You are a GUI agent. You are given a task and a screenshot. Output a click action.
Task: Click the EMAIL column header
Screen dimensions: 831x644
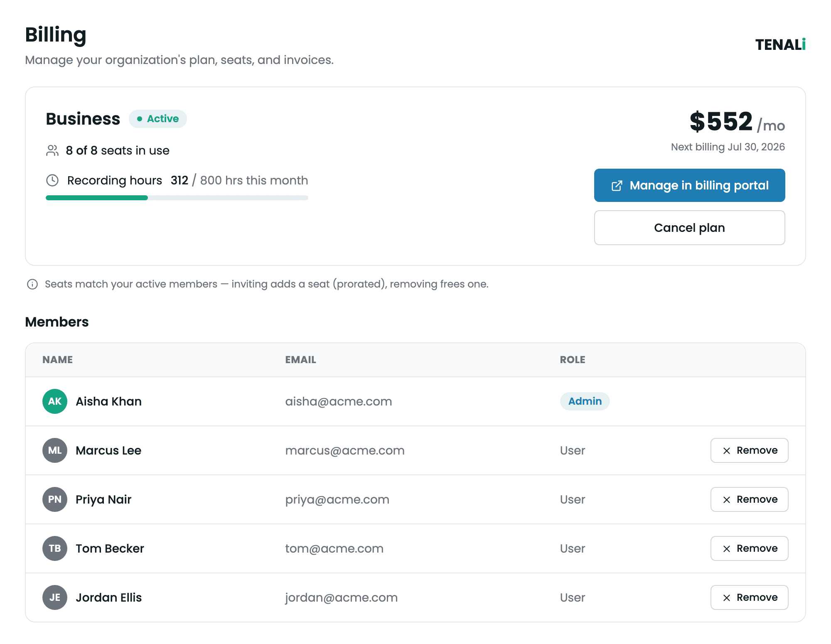pos(301,360)
